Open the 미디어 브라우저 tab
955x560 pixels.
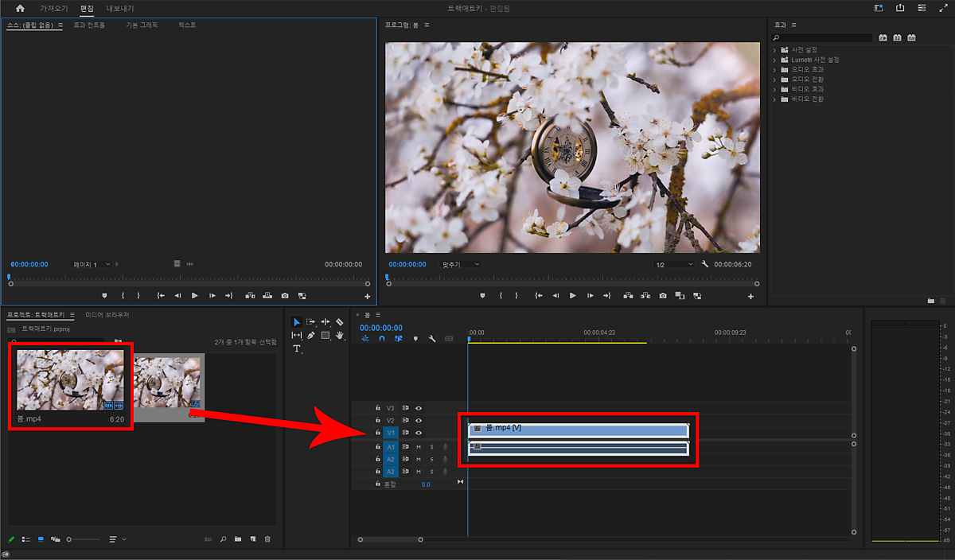tap(107, 315)
